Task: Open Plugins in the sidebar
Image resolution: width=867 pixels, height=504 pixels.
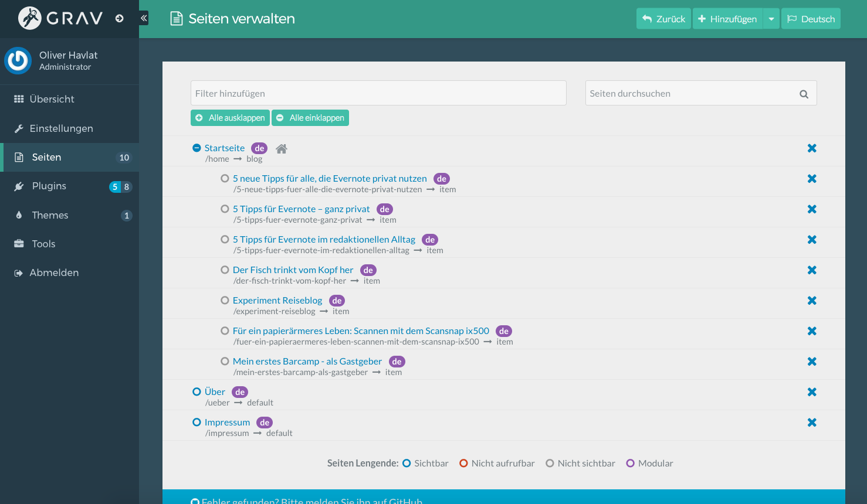Action: 49,186
